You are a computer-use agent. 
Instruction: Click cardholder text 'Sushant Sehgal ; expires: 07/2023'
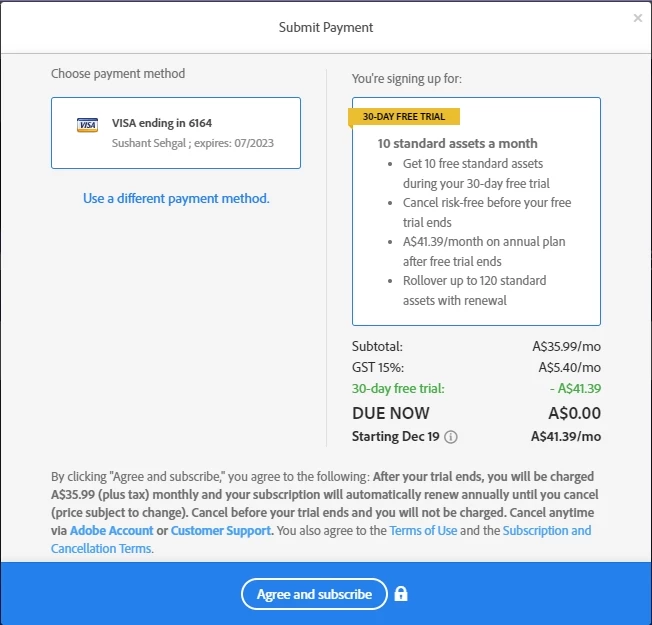(x=193, y=143)
